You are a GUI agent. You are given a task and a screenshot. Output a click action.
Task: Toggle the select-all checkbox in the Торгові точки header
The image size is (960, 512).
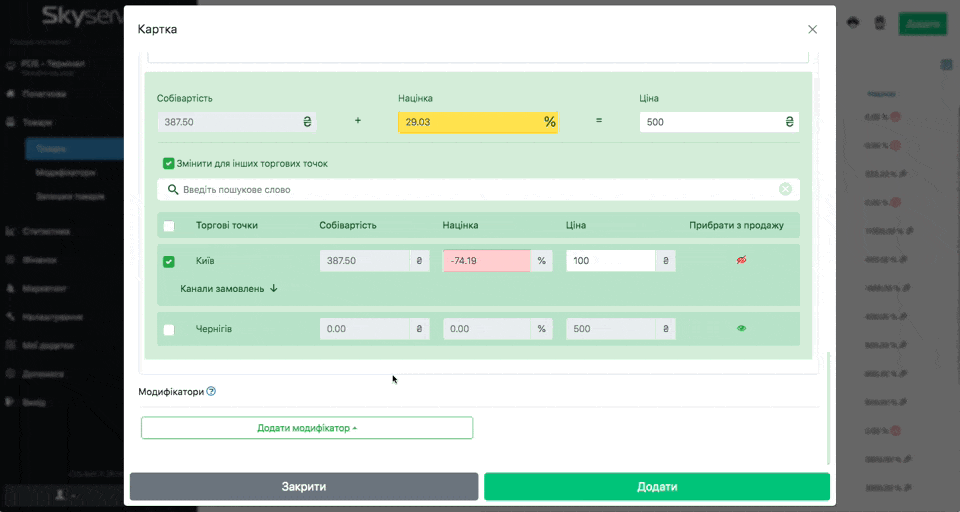point(168,225)
